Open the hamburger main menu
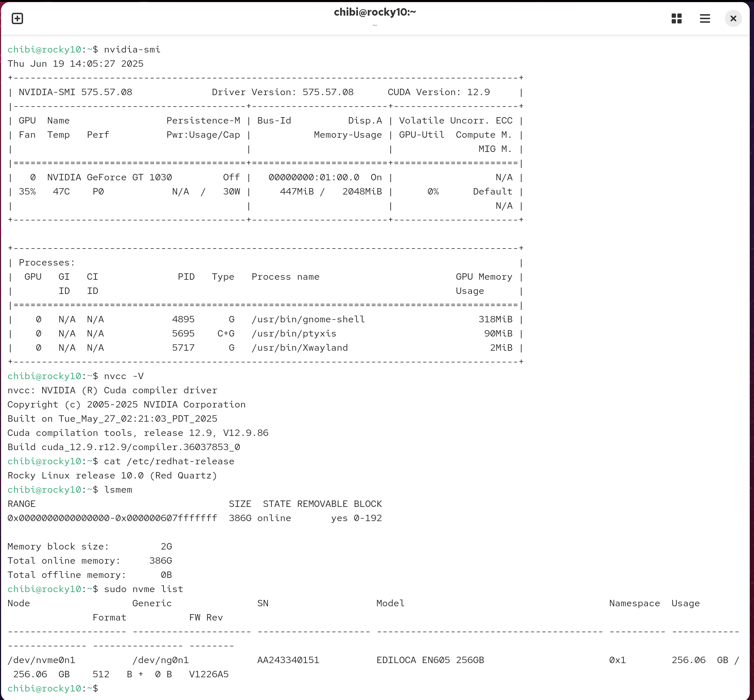This screenshot has height=700, width=754. (x=705, y=18)
